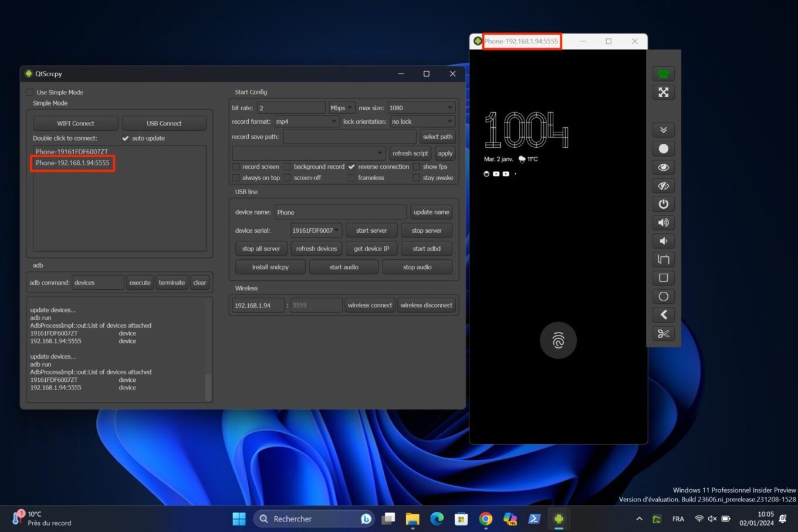The width and height of the screenshot is (798, 532).
Task: Toggle the background record checkbox
Action: [288, 167]
